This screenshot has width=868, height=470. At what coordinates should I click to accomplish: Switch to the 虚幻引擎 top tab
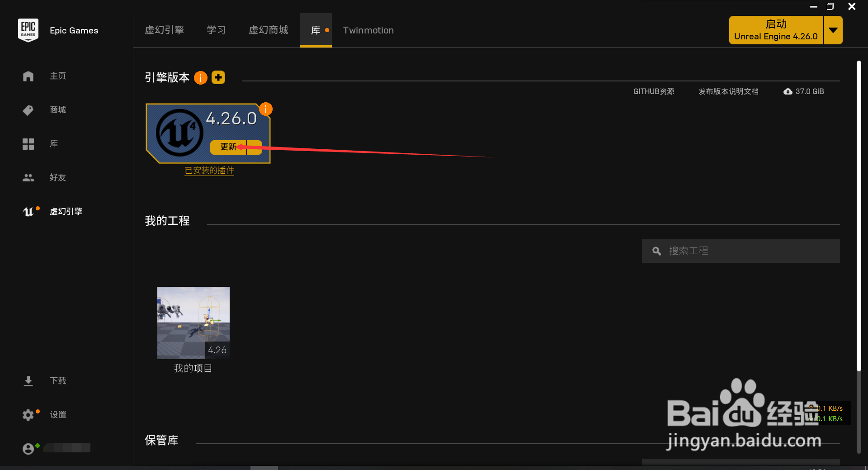point(164,30)
